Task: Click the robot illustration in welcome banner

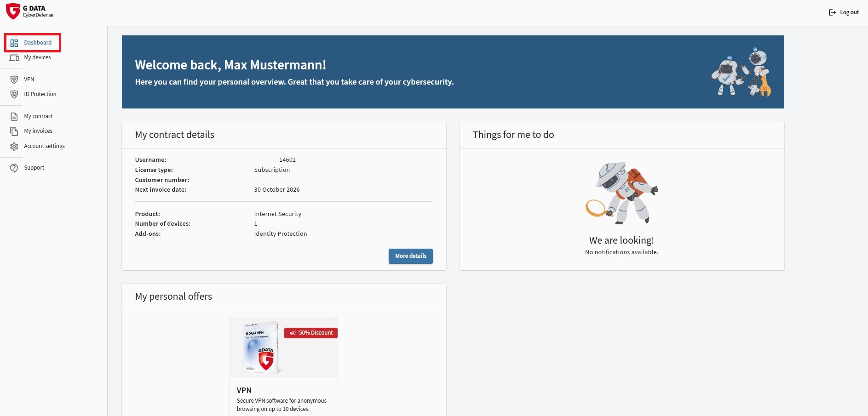Action: [741, 72]
